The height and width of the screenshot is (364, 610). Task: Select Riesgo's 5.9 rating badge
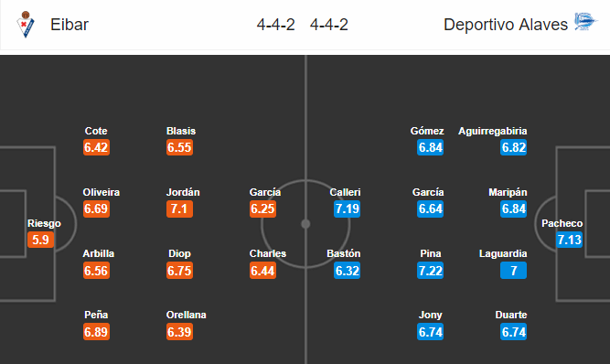coord(41,240)
